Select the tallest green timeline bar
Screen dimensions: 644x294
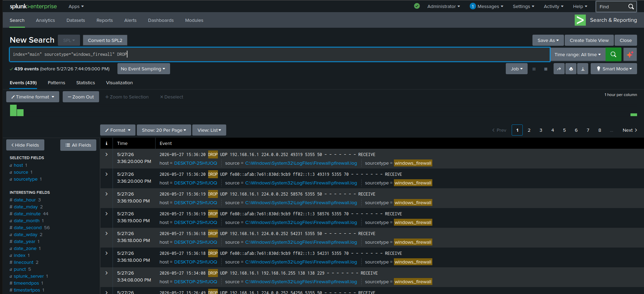pos(13,110)
